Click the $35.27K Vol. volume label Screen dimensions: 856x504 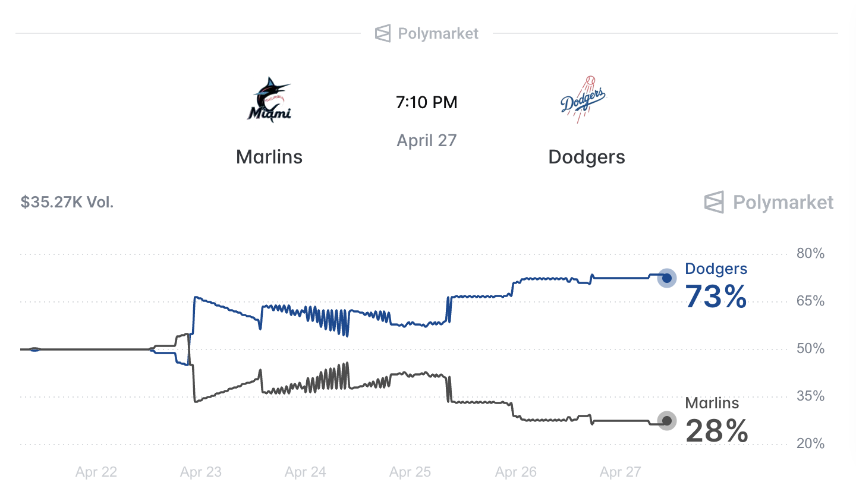pyautogui.click(x=67, y=202)
